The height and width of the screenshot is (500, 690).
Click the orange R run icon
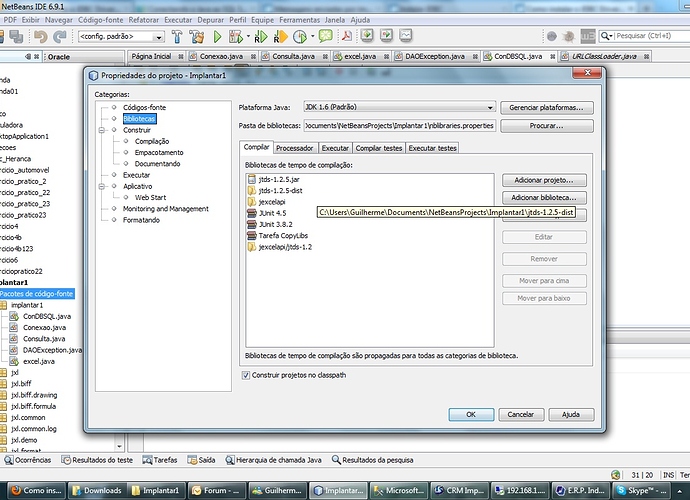[280, 37]
